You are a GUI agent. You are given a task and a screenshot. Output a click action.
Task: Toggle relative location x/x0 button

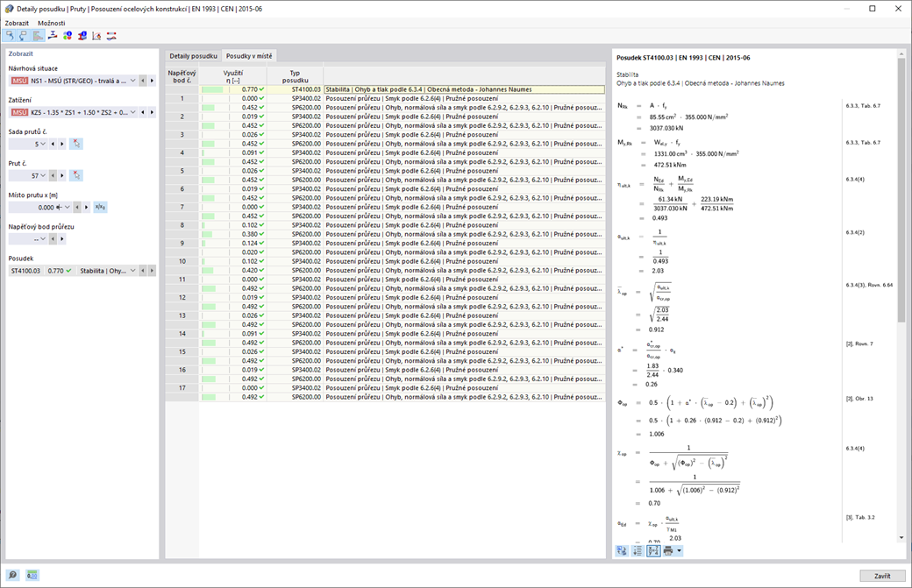(x=100, y=207)
